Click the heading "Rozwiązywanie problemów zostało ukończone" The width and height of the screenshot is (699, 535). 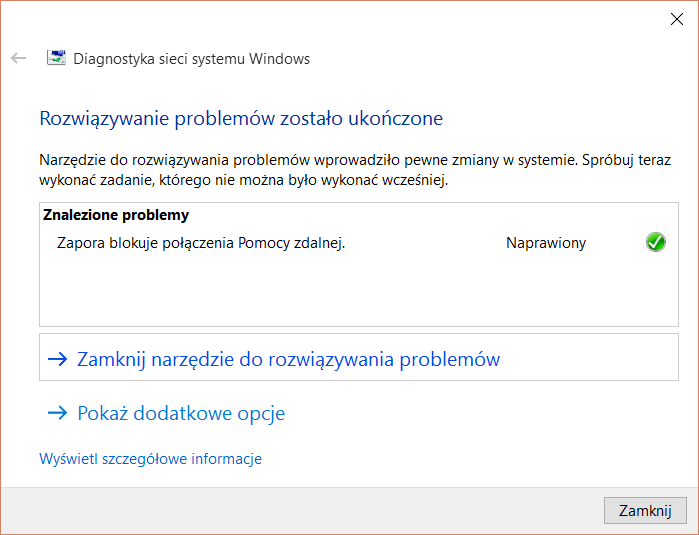point(241,119)
